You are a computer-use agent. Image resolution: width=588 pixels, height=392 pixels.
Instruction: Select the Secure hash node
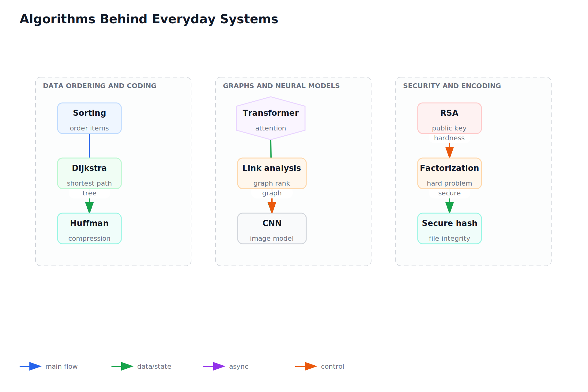click(450, 228)
